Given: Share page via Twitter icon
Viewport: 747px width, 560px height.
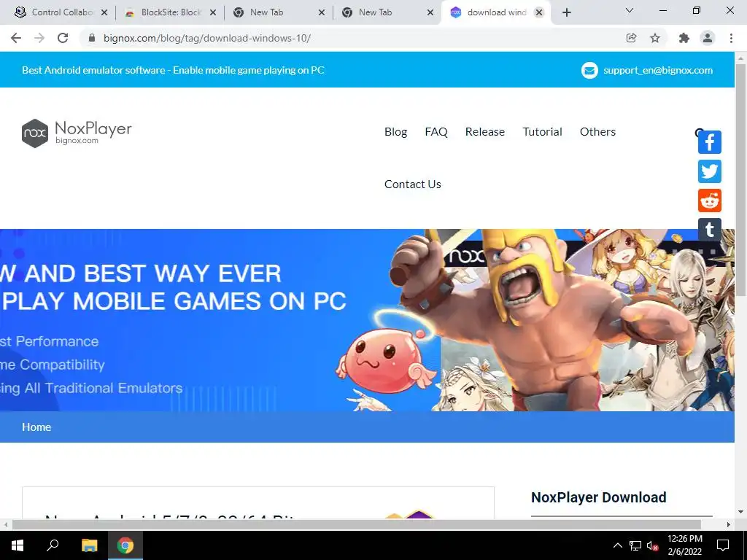Looking at the screenshot, I should click(x=710, y=171).
